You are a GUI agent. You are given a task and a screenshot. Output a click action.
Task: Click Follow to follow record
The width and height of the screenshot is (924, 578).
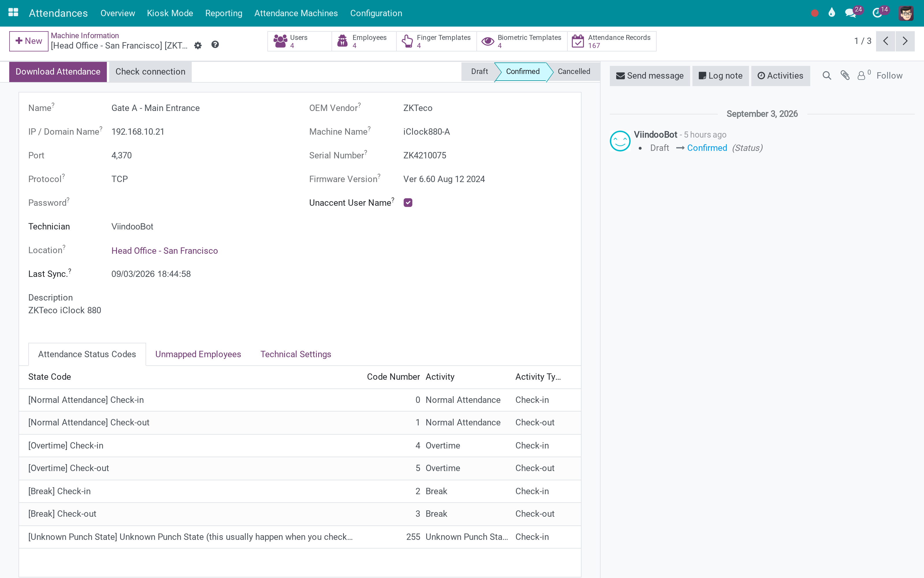tap(889, 76)
